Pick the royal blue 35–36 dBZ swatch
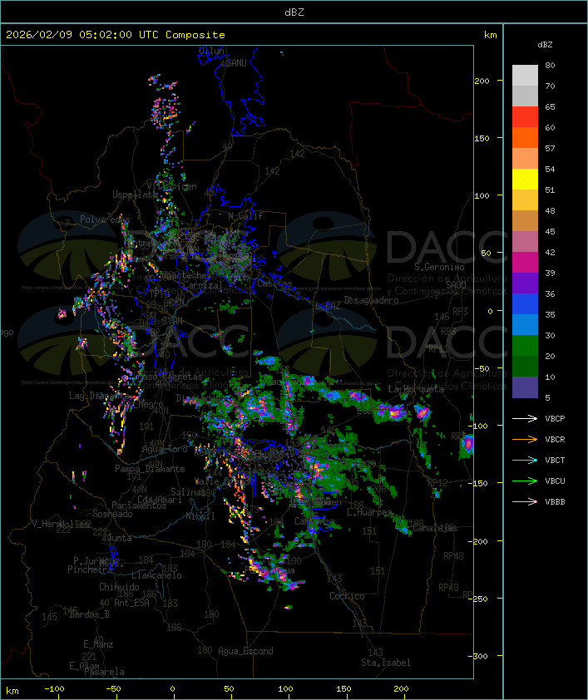588x700 pixels. coord(525,304)
